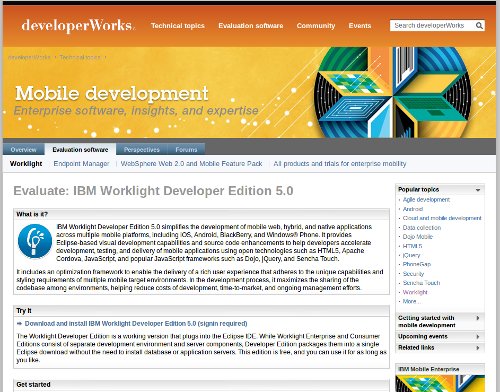500x392 pixels.
Task: Open Dojo Mobile topic link
Action: (418, 237)
